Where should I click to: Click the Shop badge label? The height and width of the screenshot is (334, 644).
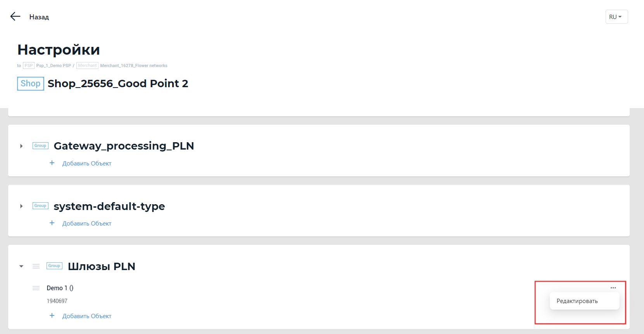point(30,83)
